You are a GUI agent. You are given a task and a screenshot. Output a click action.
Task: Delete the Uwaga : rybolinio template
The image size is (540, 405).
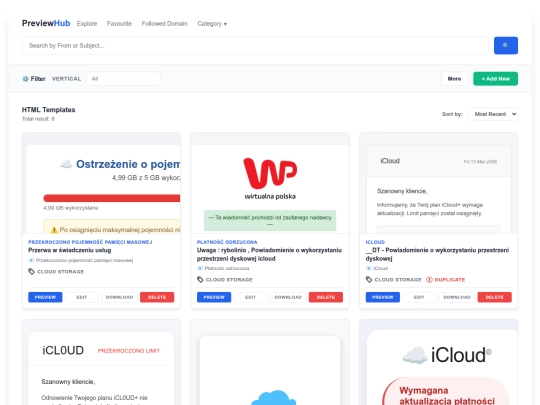[x=326, y=297]
